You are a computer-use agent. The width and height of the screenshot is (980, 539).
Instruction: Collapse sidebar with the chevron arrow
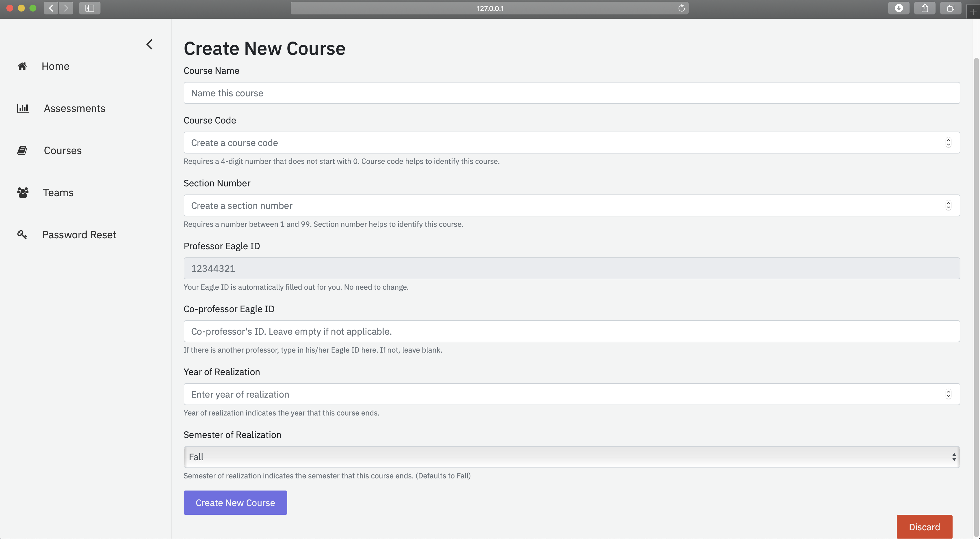pos(150,44)
